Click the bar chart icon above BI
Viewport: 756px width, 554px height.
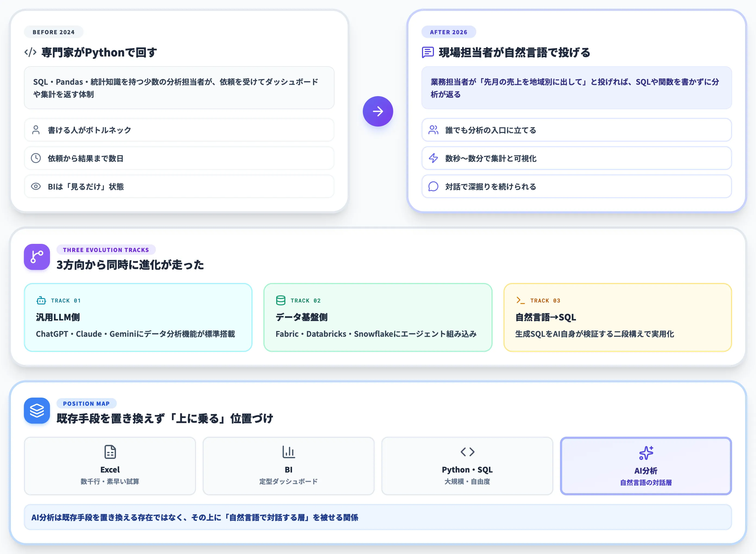(289, 452)
